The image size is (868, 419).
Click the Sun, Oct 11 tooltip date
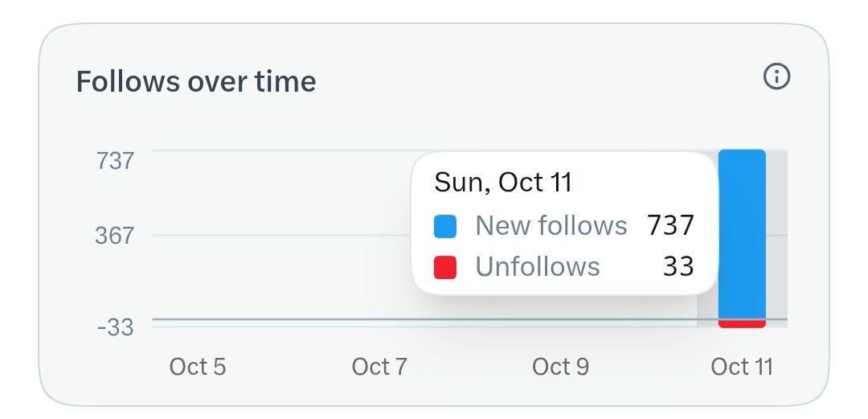(x=502, y=183)
